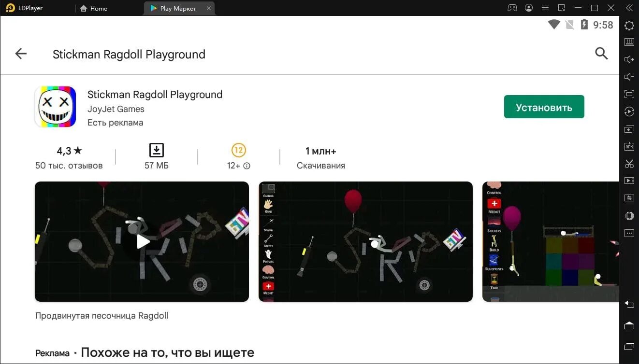Collapse the sidebar with double arrows
The width and height of the screenshot is (639, 364).
click(629, 8)
